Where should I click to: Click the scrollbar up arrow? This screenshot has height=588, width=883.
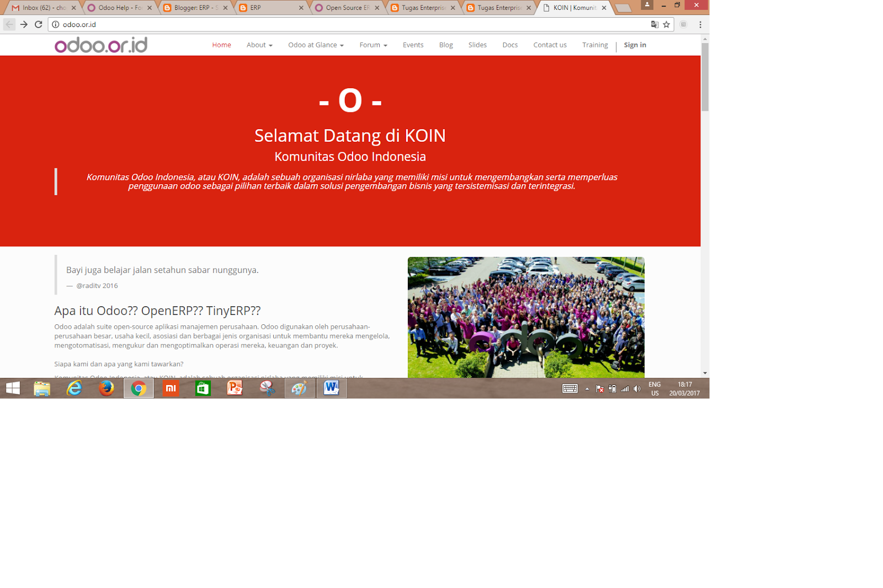705,39
